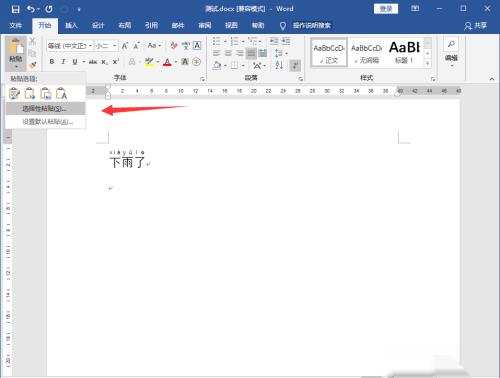Image resolution: width=500 pixels, height=378 pixels.
Task: Click the Sort A-Z icon
Action: [x=279, y=65]
